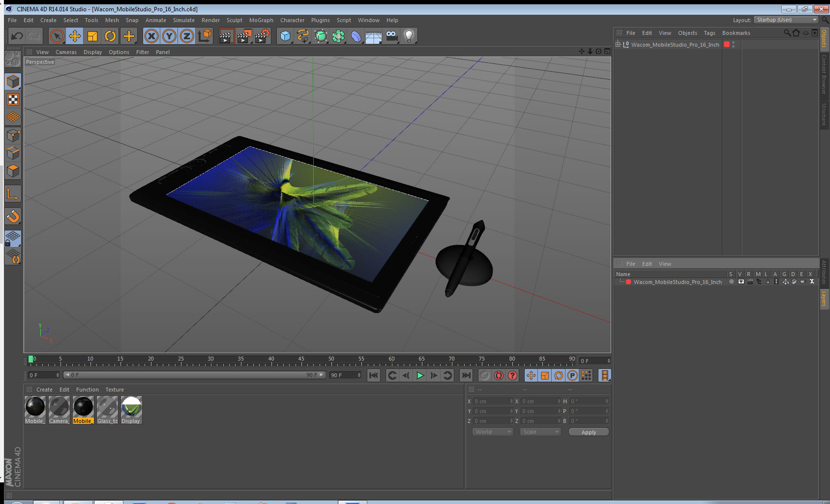Click the green array modeling icon
830x504 pixels.
point(338,36)
